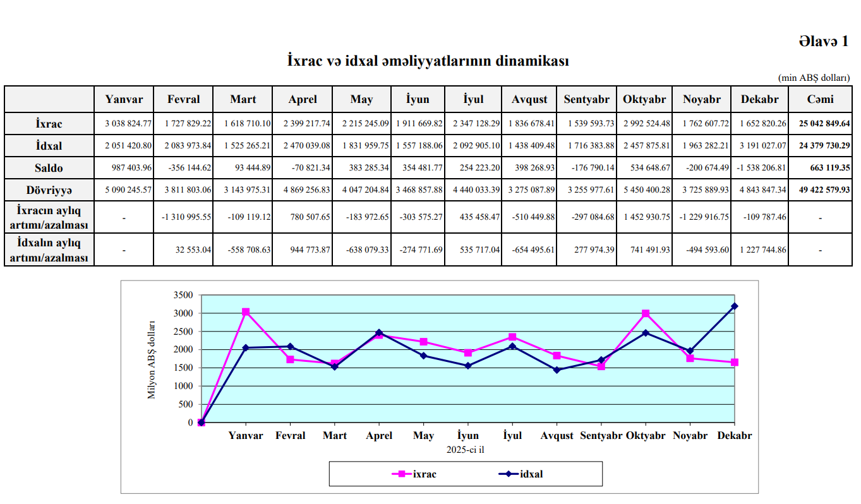Click the ixrac data point for Oktyabr

tap(646, 313)
